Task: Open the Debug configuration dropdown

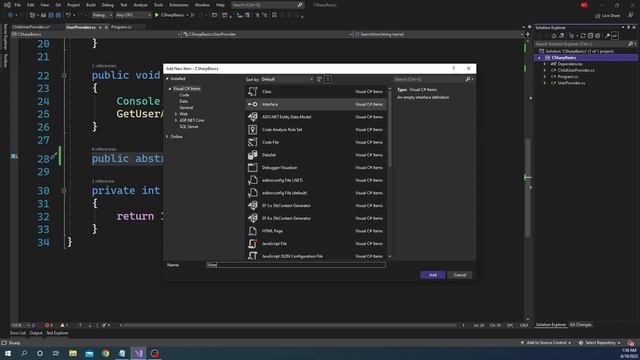Action: pos(102,15)
